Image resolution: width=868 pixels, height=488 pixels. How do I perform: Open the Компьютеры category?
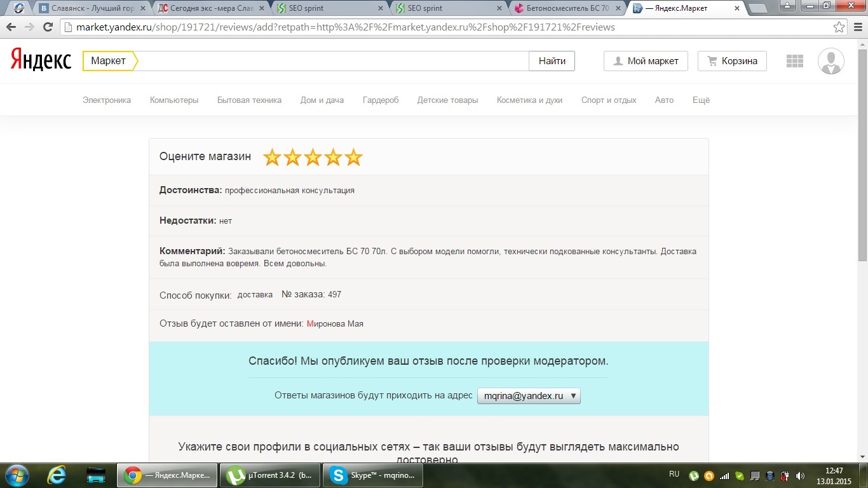[174, 100]
